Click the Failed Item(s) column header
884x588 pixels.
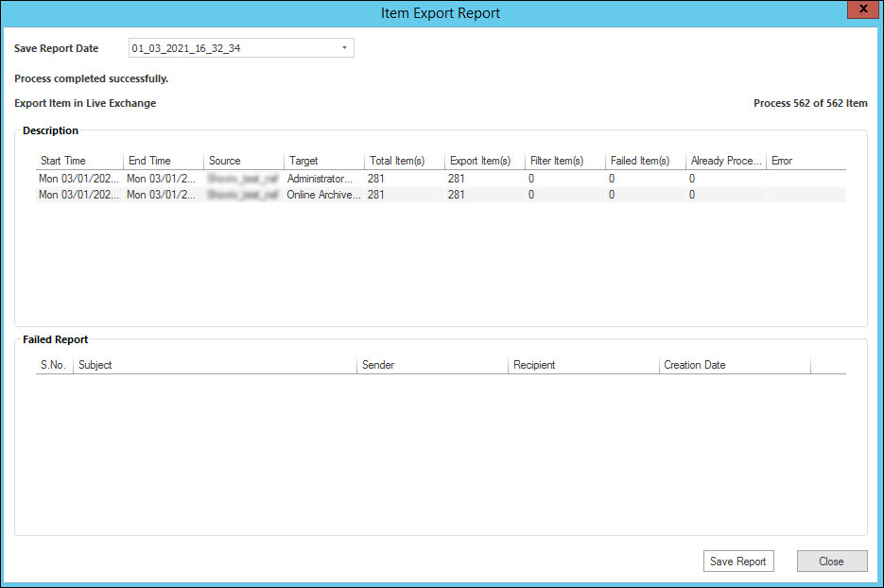point(646,161)
